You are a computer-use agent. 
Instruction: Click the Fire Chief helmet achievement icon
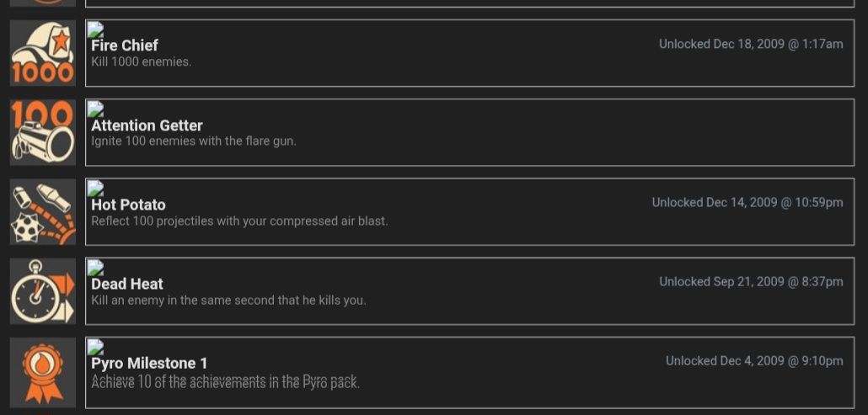[x=43, y=53]
